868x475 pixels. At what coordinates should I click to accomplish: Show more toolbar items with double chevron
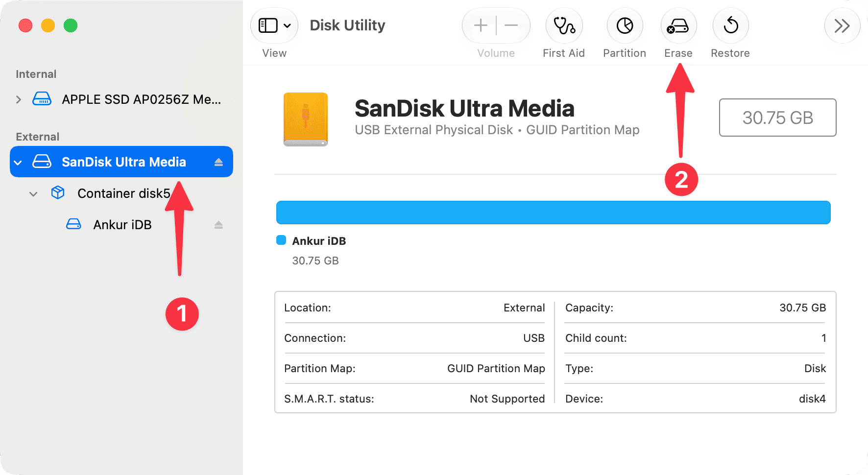click(x=842, y=25)
